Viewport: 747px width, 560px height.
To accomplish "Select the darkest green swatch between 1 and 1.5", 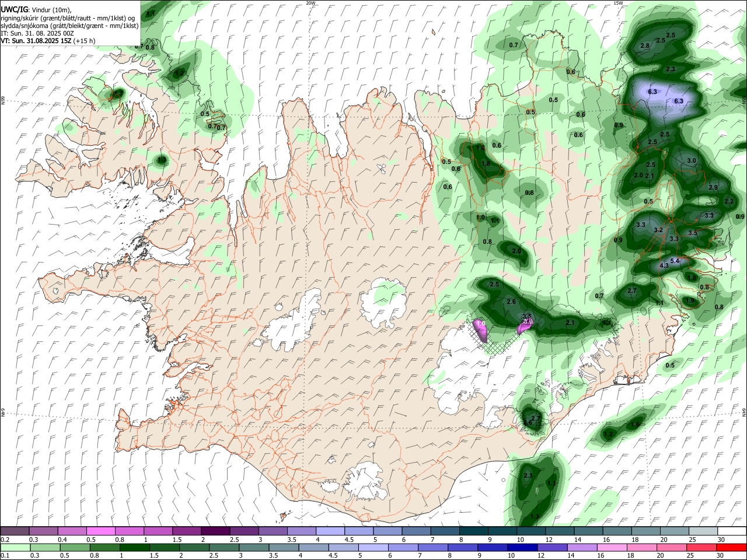I will tap(134, 547).
